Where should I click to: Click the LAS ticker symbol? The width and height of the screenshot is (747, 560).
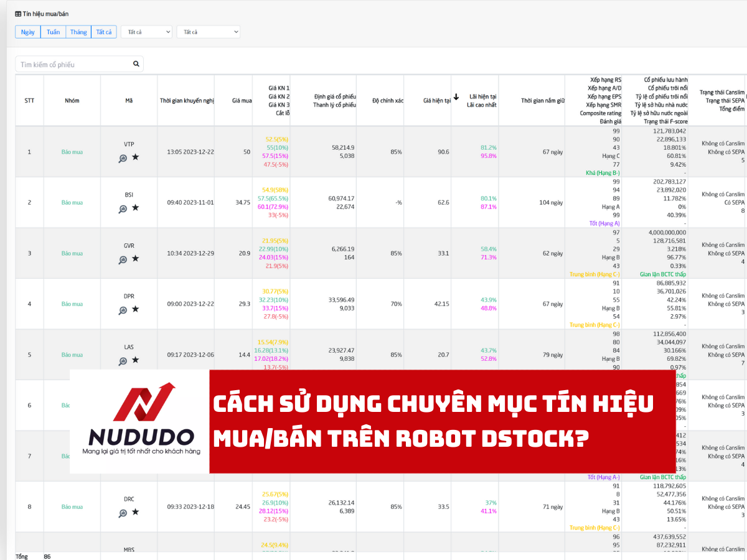point(129,347)
